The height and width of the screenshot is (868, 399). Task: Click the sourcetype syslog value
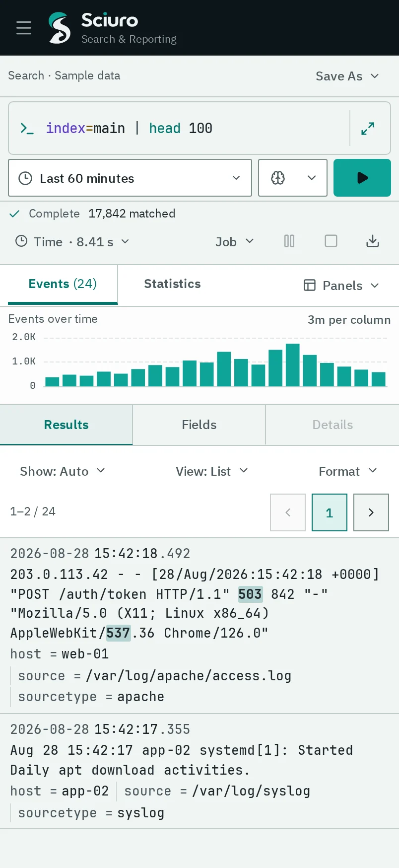pyautogui.click(x=140, y=813)
